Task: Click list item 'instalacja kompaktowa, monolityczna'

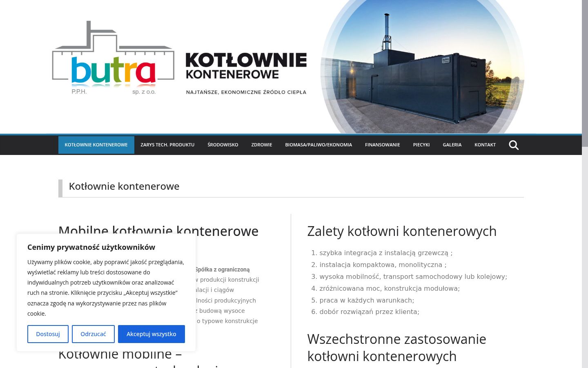Action: point(383,265)
